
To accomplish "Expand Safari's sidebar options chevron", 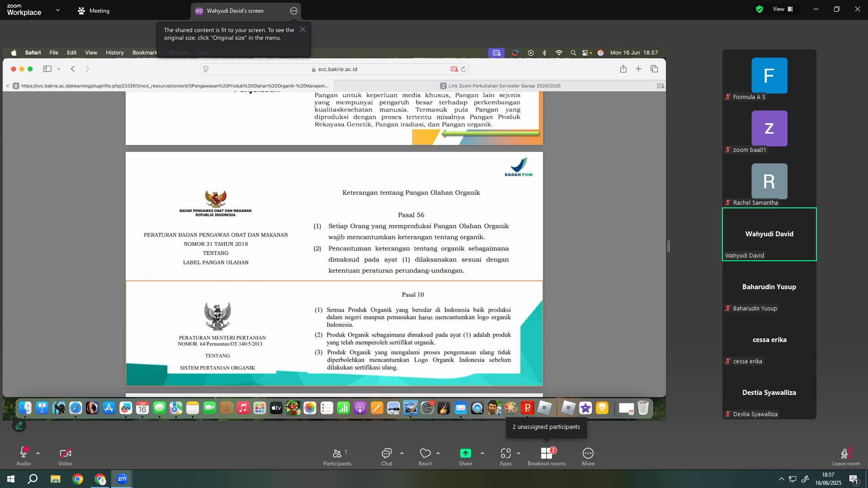I will 59,69.
